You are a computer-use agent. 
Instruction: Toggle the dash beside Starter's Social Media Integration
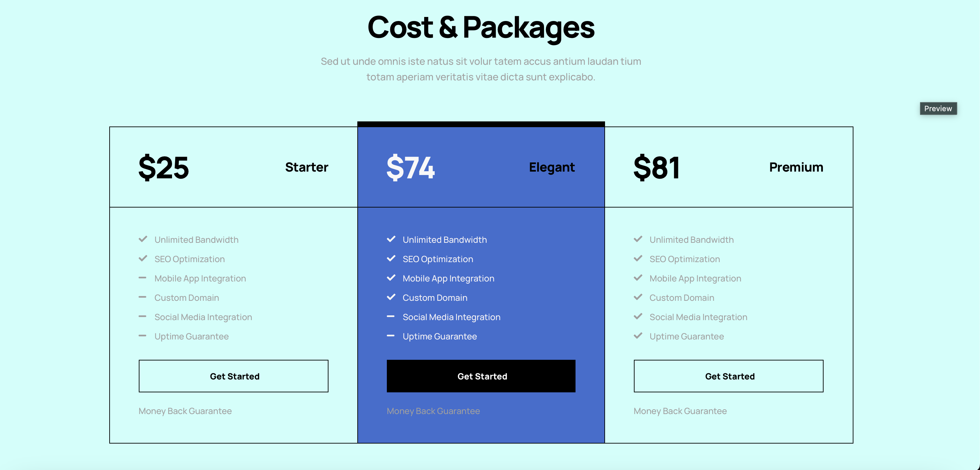pyautogui.click(x=143, y=317)
